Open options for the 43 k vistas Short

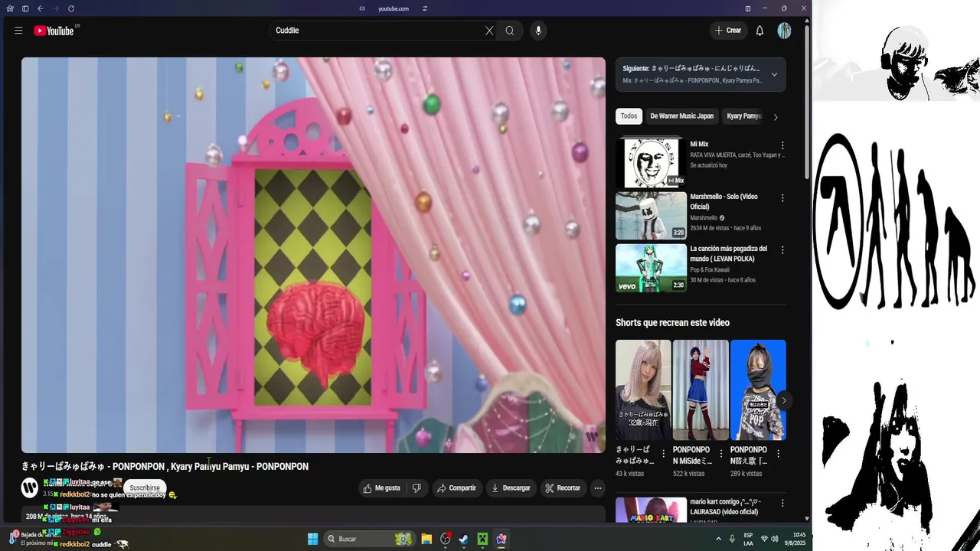663,454
